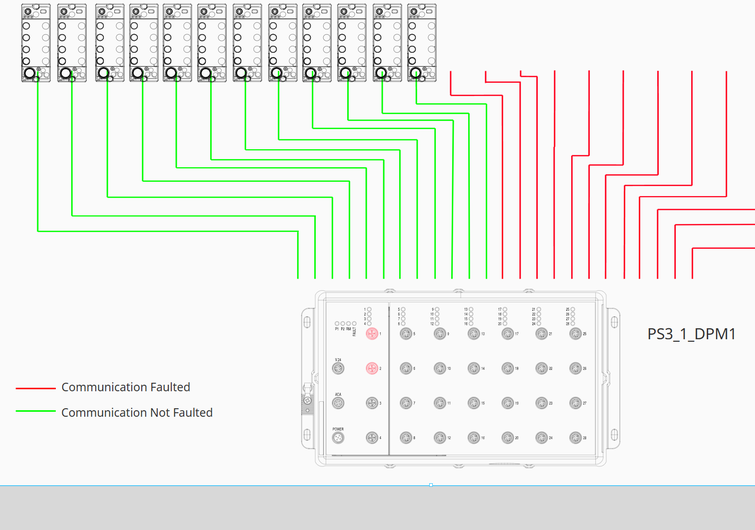Select port 4 on the DPM
The width and height of the screenshot is (755, 530).
372,438
